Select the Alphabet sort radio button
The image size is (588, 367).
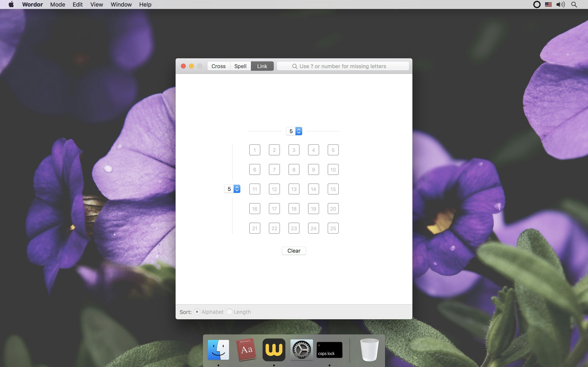pyautogui.click(x=197, y=312)
